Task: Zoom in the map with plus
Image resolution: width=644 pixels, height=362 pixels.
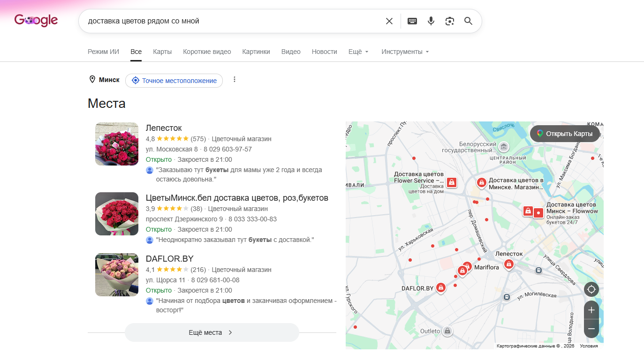Action: tap(591, 310)
